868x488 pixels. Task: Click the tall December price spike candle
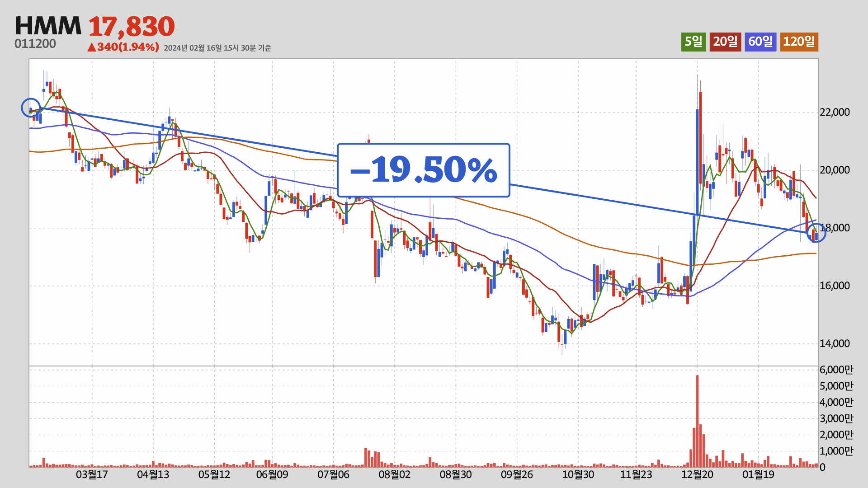697,163
